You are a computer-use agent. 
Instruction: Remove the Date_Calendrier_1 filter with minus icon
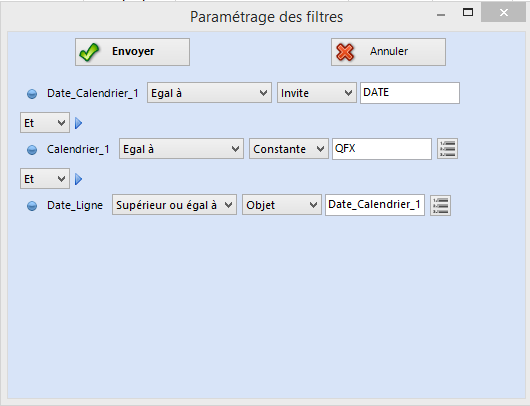coord(32,94)
